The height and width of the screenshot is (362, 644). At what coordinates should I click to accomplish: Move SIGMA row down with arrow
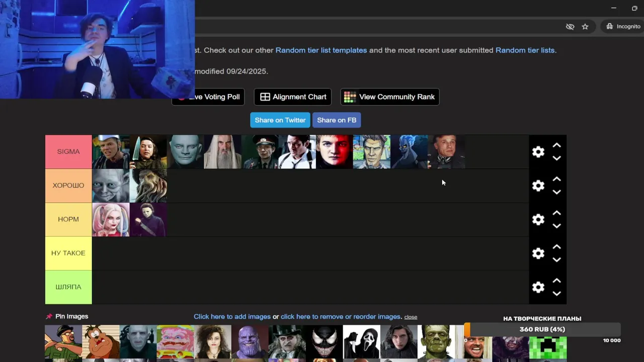556,158
